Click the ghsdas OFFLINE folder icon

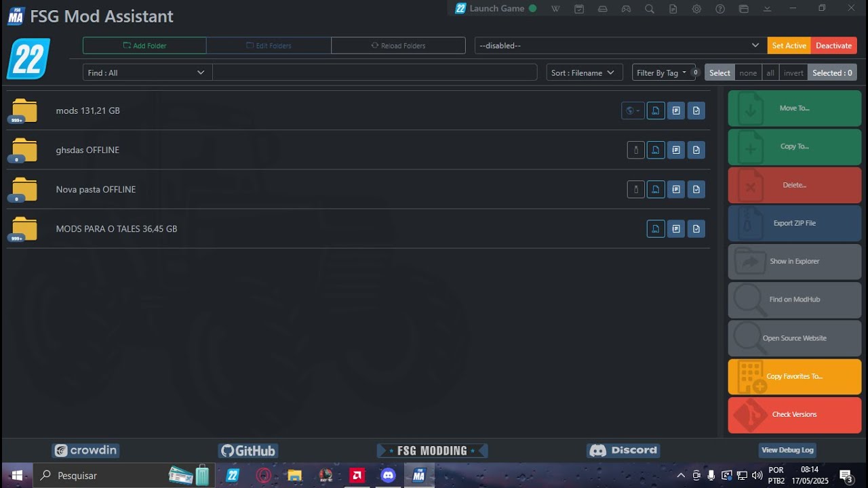24,150
